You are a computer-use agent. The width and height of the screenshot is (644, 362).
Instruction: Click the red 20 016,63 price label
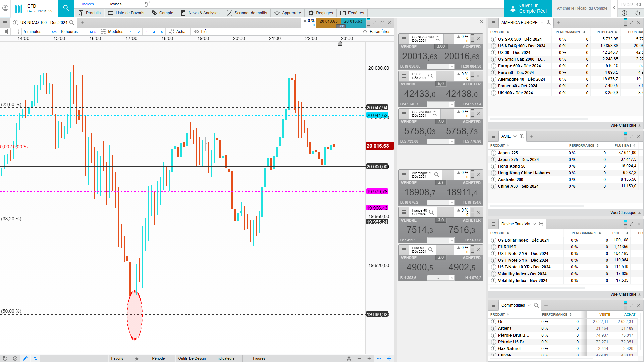click(x=379, y=146)
